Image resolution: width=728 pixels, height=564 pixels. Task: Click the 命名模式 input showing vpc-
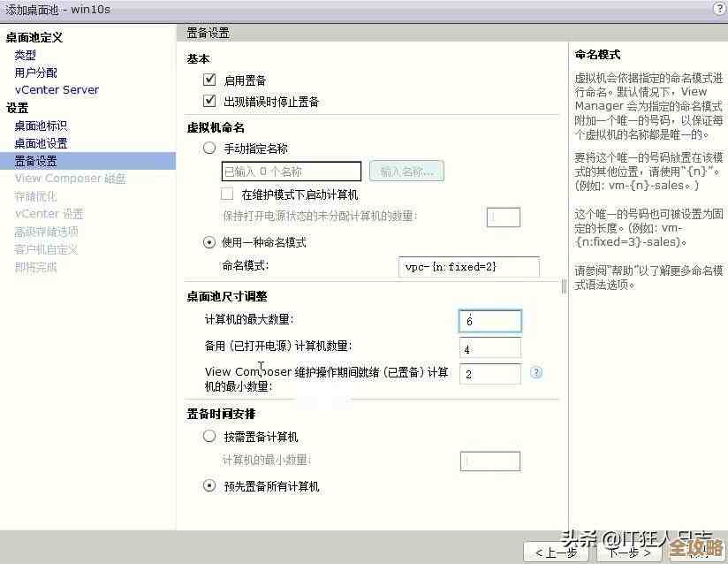pos(468,266)
